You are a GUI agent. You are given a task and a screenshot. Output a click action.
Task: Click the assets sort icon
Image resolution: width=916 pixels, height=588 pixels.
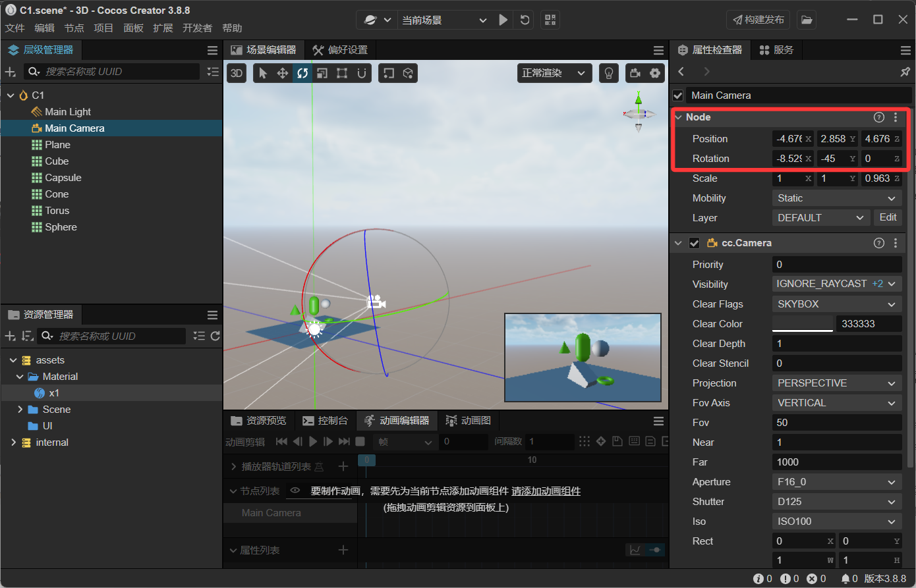click(27, 336)
